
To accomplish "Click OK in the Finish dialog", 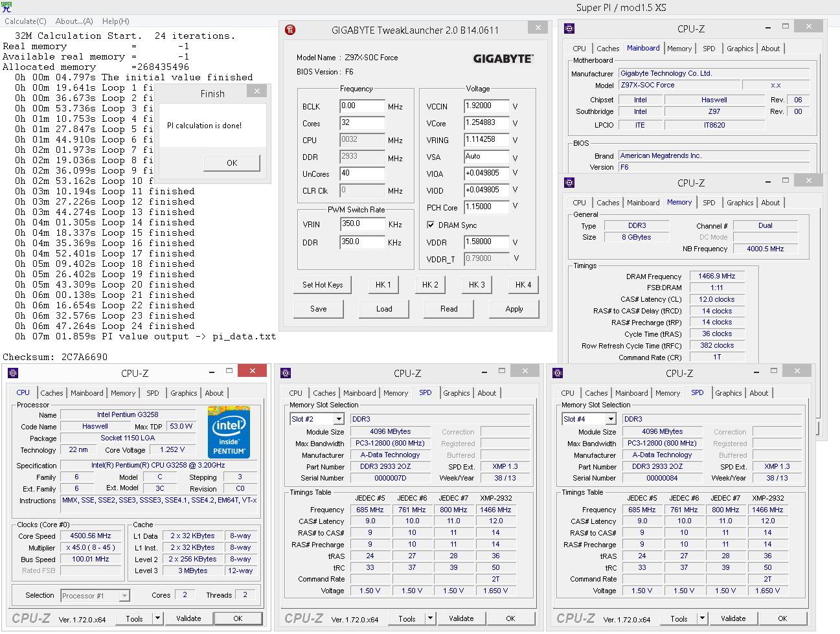I will tap(232, 163).
